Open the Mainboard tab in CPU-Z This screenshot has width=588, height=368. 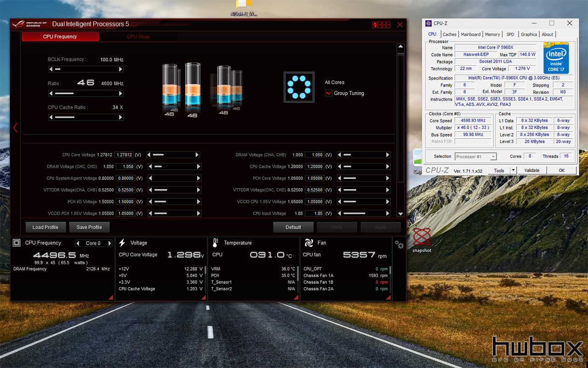470,34
